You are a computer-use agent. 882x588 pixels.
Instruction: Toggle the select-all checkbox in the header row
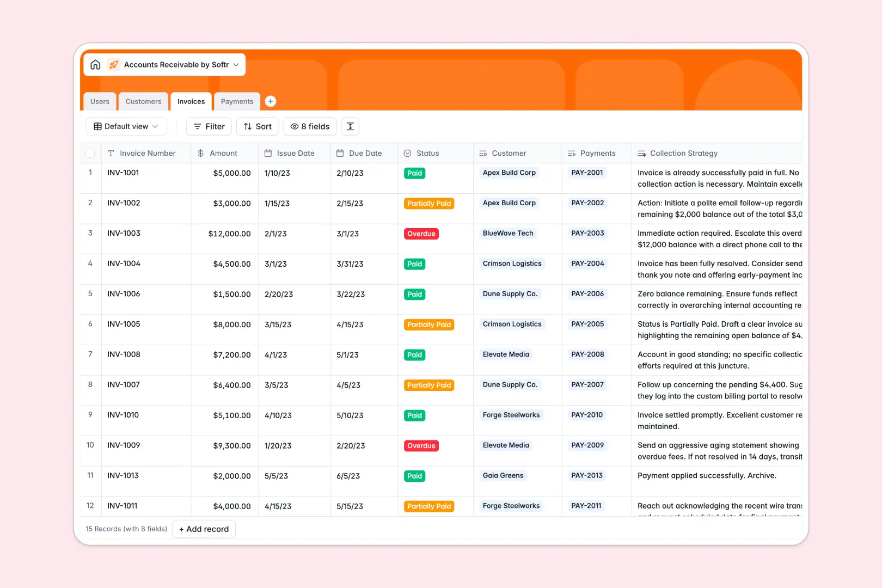coord(90,153)
